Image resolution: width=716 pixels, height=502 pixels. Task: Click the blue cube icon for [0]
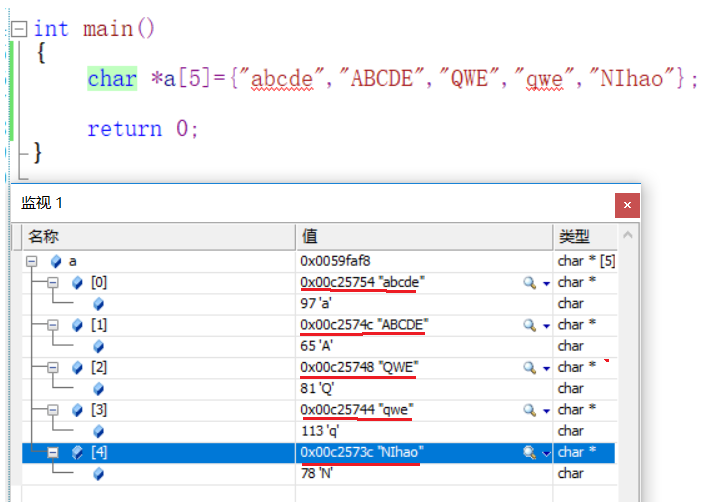coord(78,283)
